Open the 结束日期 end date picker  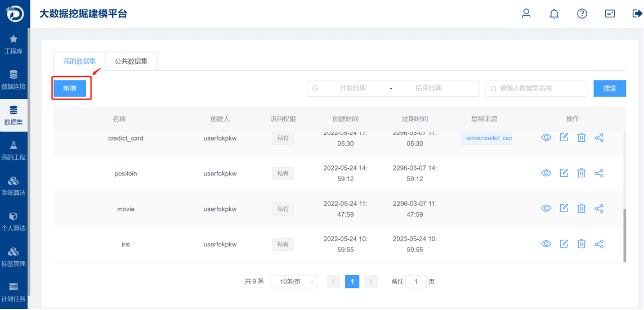tap(428, 88)
